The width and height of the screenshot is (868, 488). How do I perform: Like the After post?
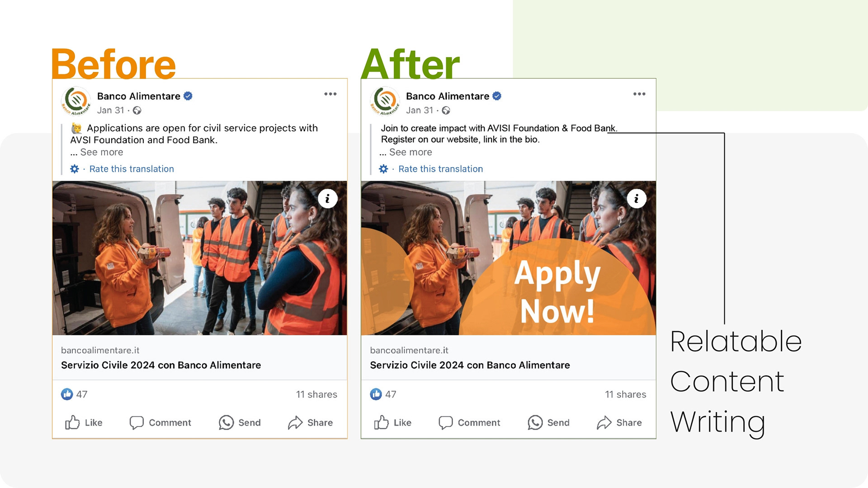(392, 422)
